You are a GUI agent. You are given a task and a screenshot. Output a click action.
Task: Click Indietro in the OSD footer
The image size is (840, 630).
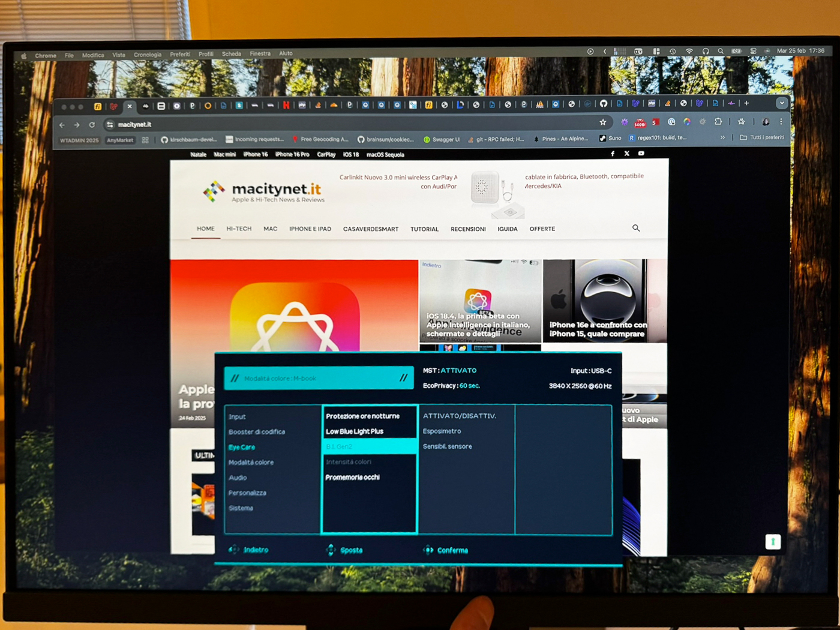(249, 550)
